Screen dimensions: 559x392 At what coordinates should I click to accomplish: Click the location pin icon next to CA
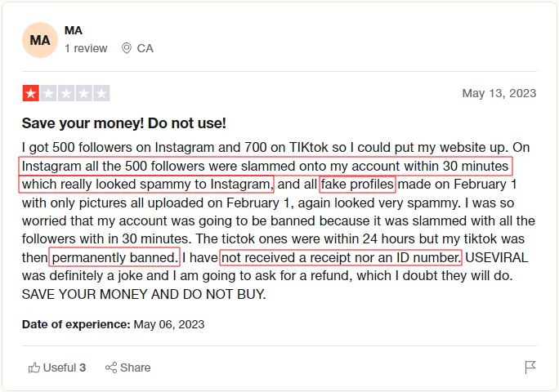click(x=126, y=48)
